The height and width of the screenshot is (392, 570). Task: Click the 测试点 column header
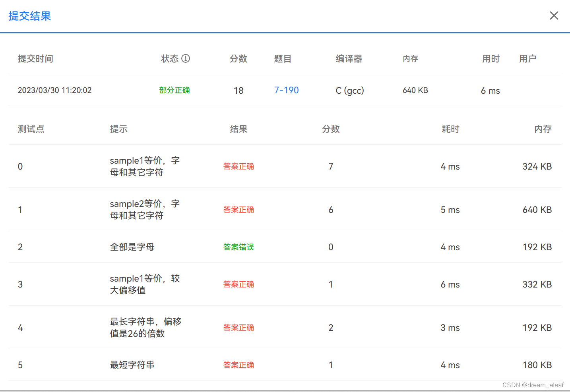pyautogui.click(x=31, y=129)
